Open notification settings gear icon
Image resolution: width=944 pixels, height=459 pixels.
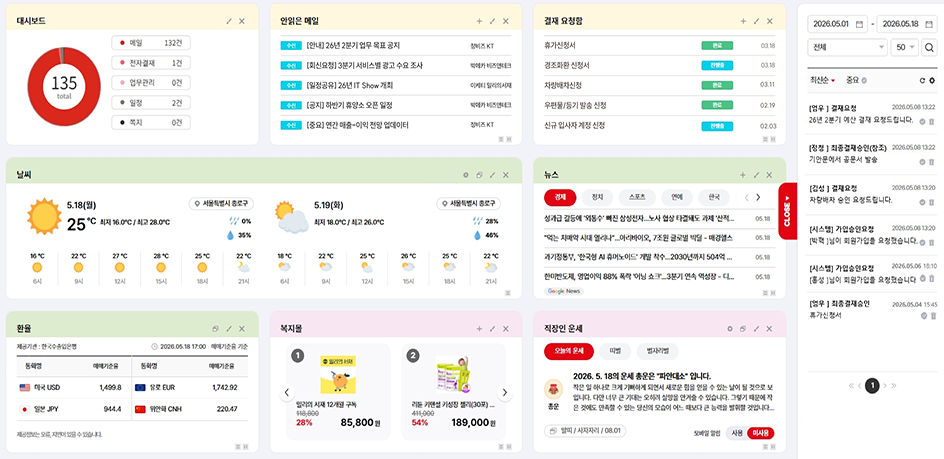[x=932, y=81]
